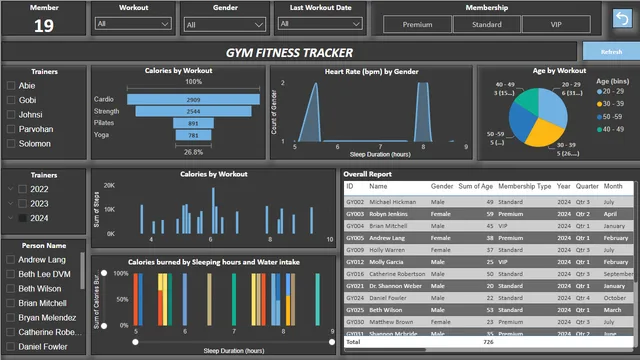Check the Daniel Fowler checkbox
Viewport: 640px width, 360px height.
11,347
